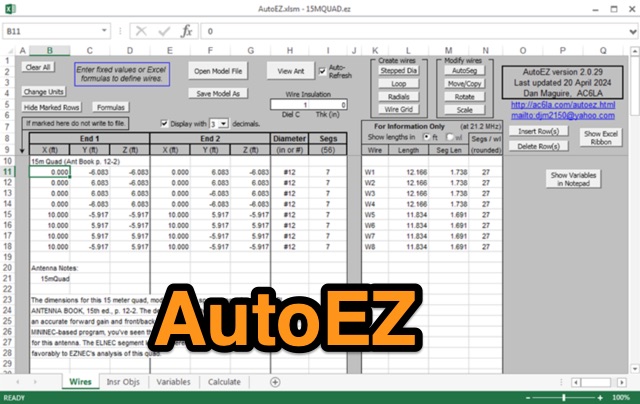Click the horizontal scrollbar right arrow
640x404 pixels.
pos(622,382)
